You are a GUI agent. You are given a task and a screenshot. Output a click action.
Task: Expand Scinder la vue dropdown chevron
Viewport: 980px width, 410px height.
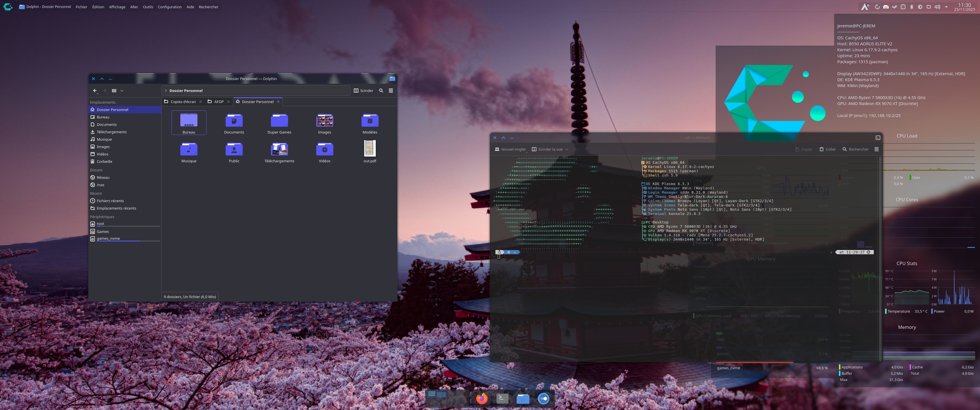(x=567, y=149)
